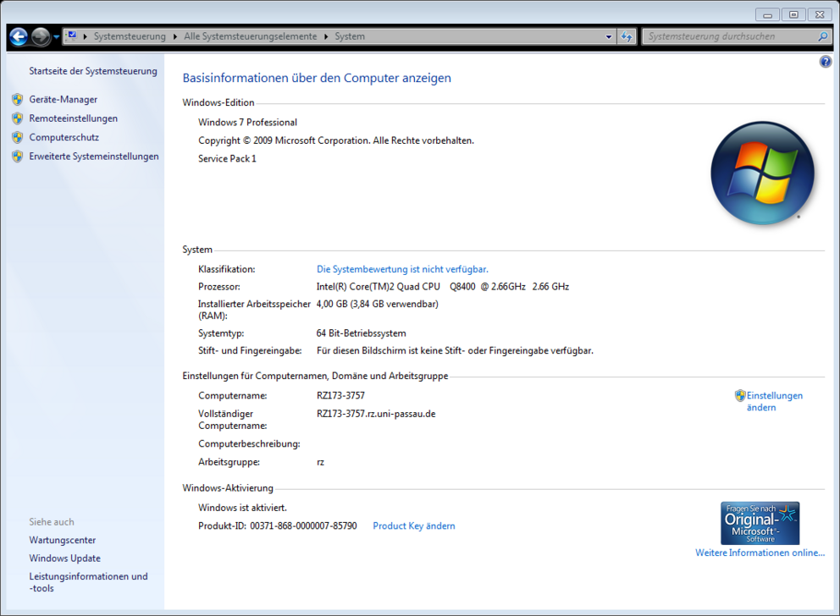Click Windows ist aktiviert text

243,508
